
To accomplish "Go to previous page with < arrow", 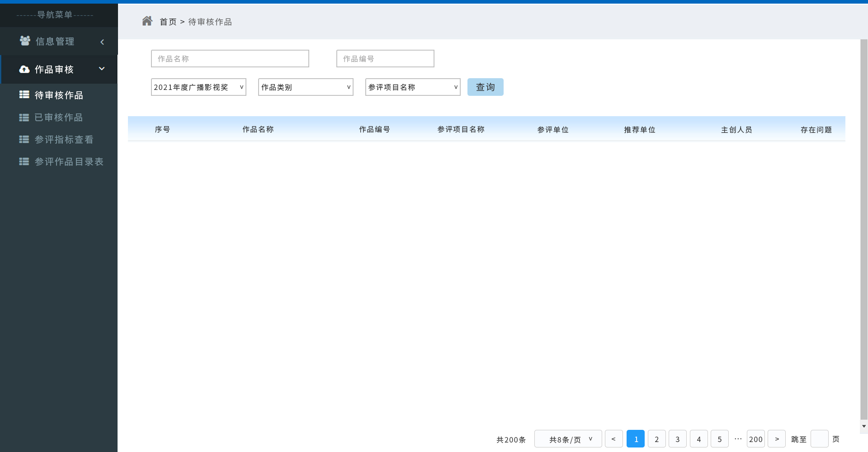I will [613, 439].
